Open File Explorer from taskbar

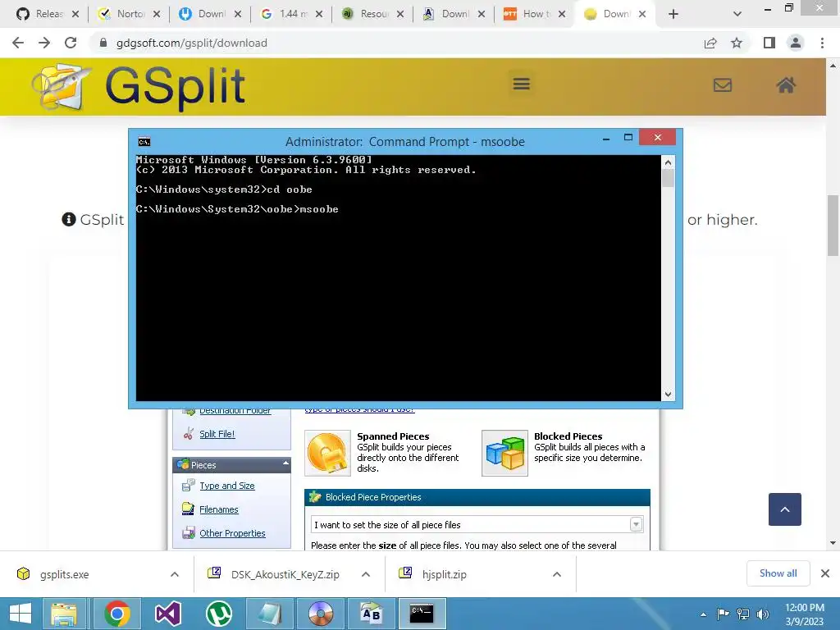point(64,614)
